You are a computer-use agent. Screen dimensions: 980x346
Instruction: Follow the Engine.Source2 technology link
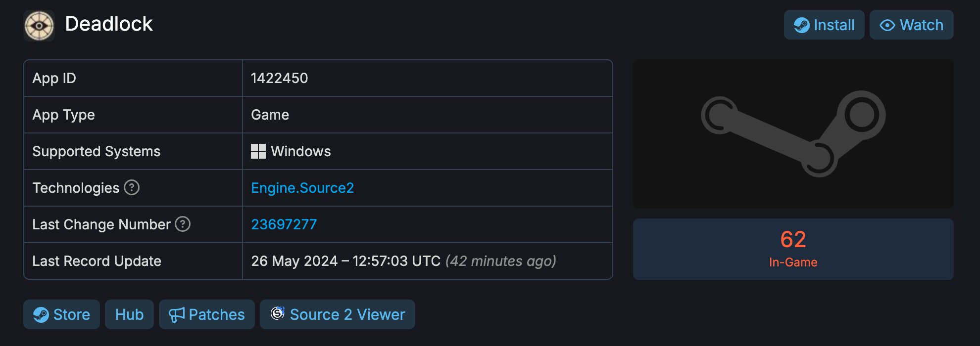pos(302,188)
